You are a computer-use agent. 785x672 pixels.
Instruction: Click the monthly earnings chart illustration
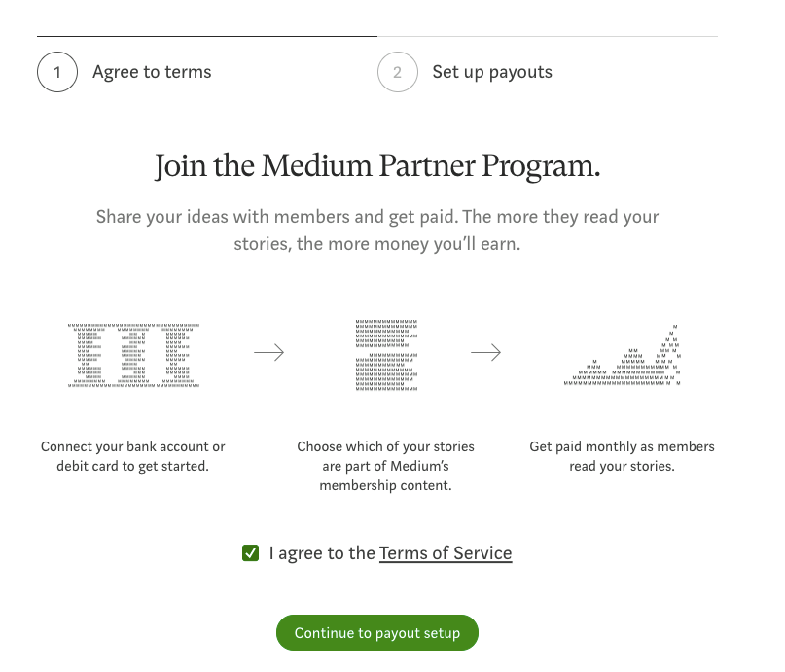622,355
